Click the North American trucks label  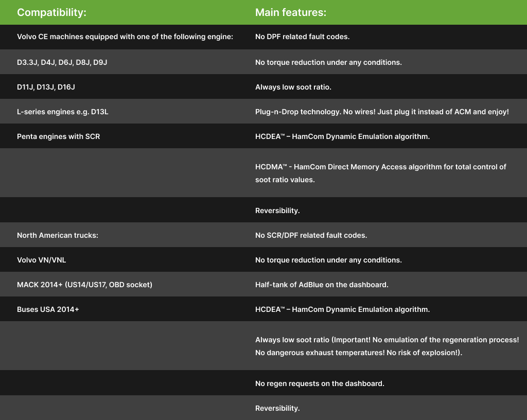click(57, 235)
